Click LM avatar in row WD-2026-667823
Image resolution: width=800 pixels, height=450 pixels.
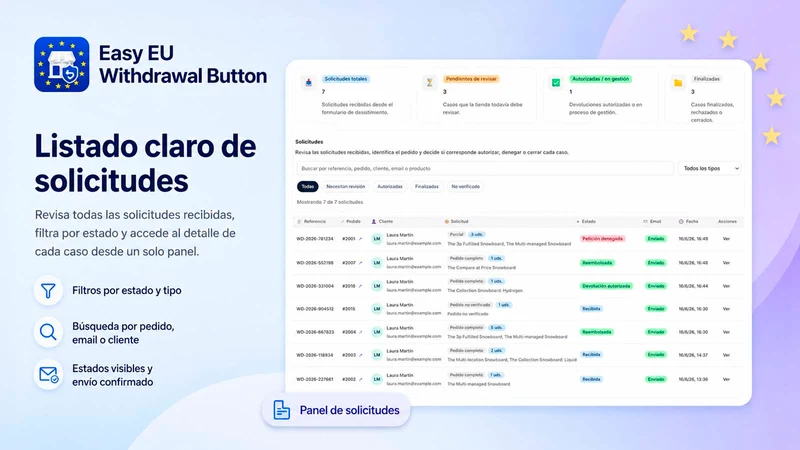tap(377, 332)
